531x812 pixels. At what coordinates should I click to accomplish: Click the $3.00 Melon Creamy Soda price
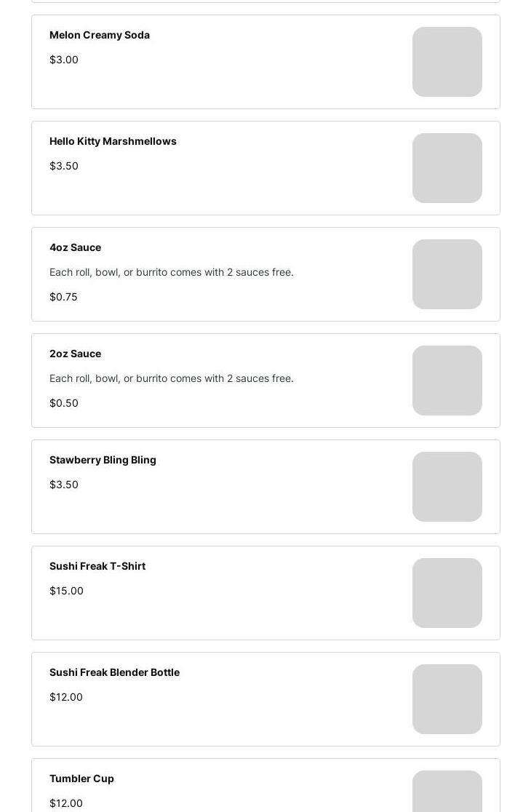click(x=64, y=60)
